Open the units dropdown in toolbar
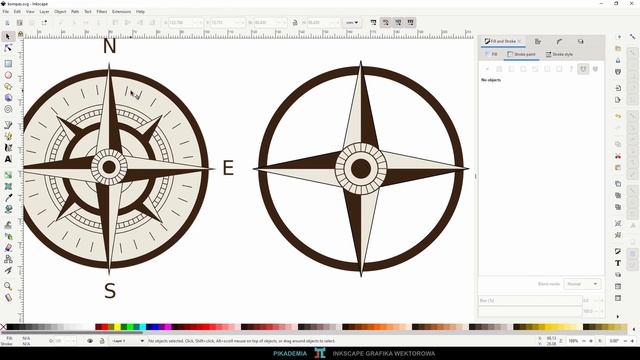Viewport: 640px width, 360px height. click(x=352, y=22)
